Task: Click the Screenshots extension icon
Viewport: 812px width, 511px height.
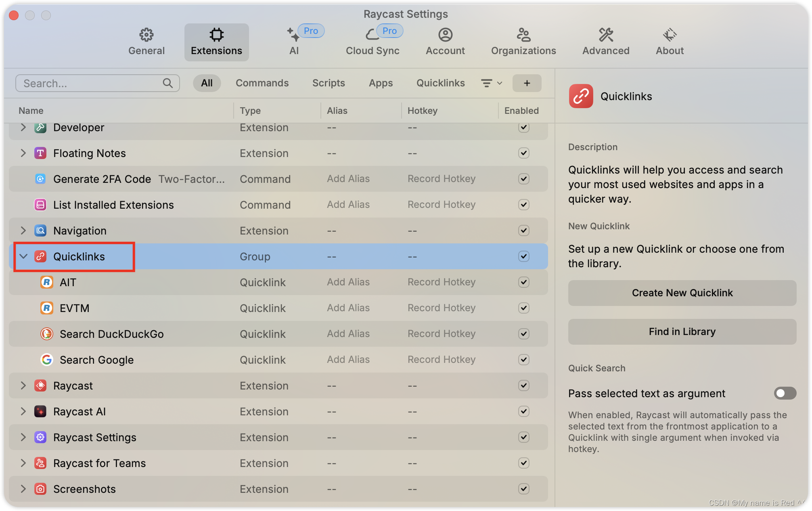Action: pyautogui.click(x=40, y=489)
